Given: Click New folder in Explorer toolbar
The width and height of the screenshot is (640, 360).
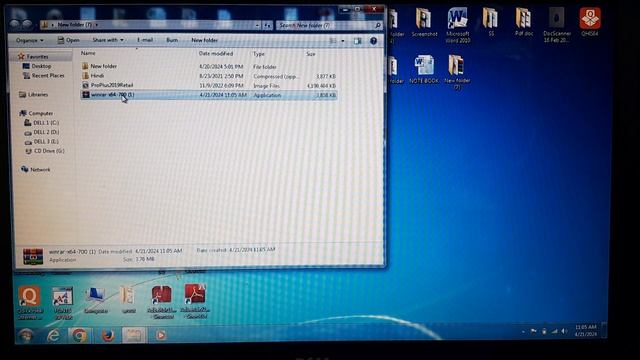Looking at the screenshot, I should (204, 40).
